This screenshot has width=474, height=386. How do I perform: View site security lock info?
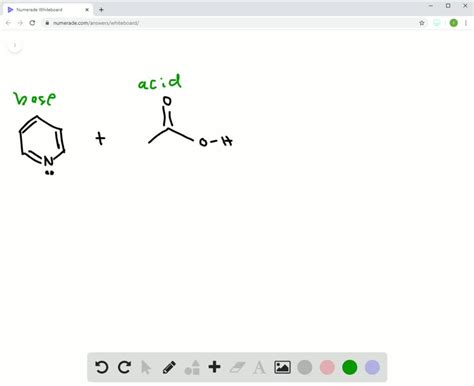tap(47, 23)
